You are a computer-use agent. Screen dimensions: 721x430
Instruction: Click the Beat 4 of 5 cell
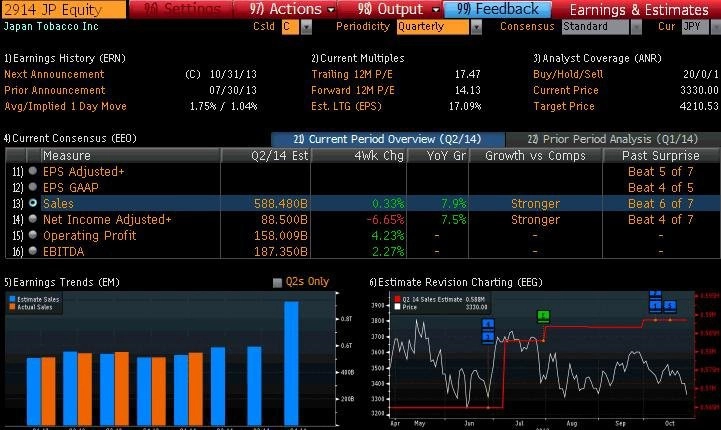[x=660, y=187]
